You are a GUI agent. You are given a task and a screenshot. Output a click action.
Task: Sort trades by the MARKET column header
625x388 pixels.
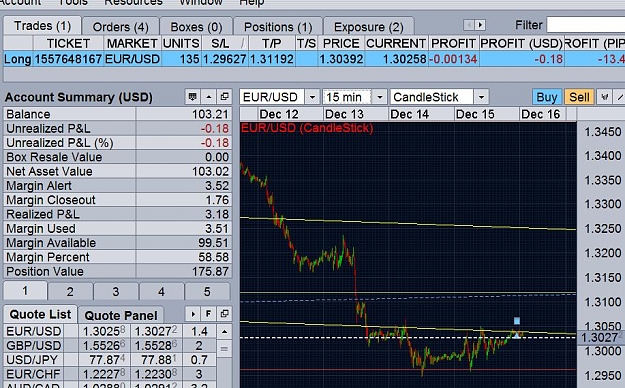pyautogui.click(x=132, y=43)
